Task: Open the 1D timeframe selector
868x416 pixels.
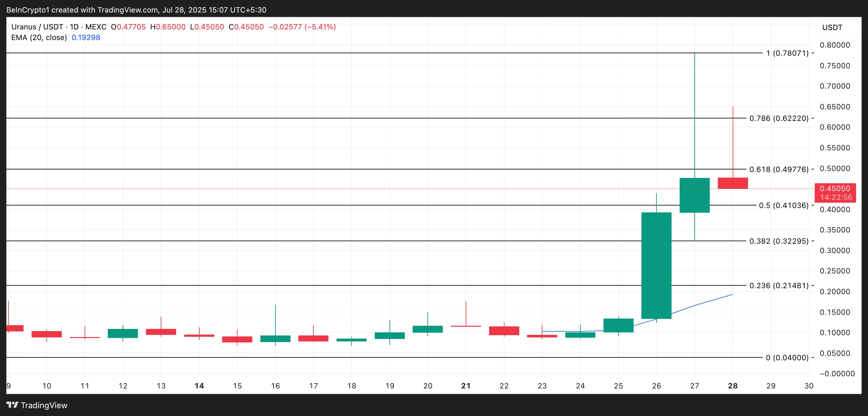Action: 75,27
